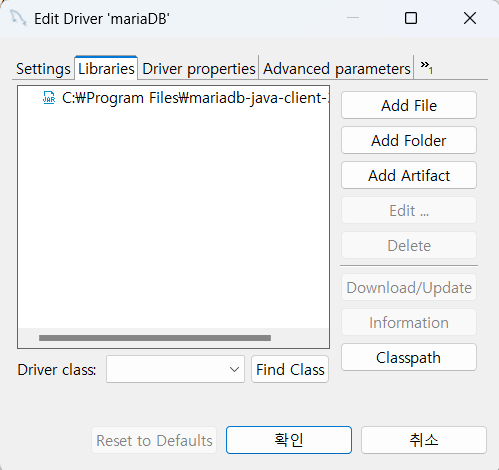Close the Edit Driver dialog
The height and width of the screenshot is (470, 499).
coord(470,18)
